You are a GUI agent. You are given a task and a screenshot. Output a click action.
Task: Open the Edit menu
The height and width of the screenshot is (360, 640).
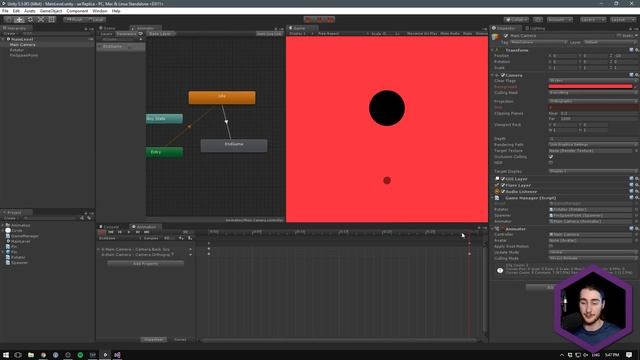(16, 11)
